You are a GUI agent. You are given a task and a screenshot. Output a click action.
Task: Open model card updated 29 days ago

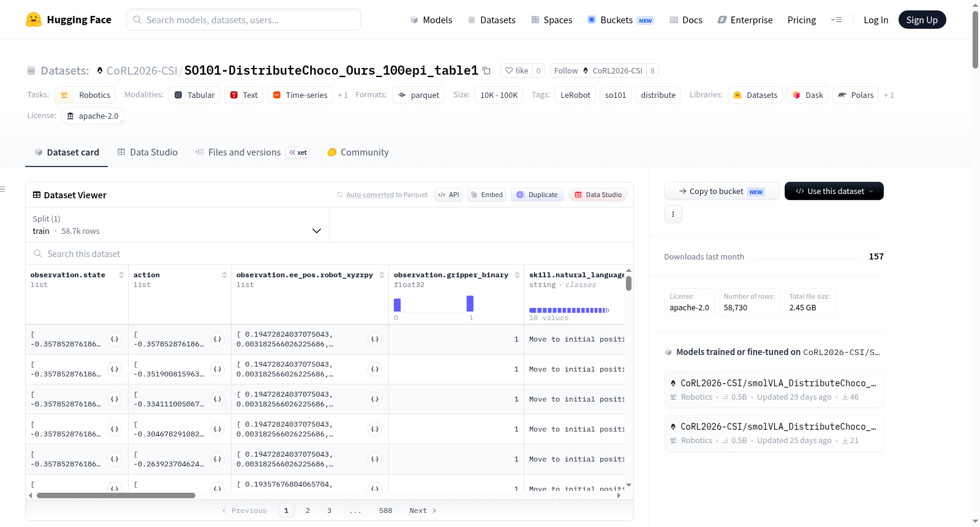pyautogui.click(x=774, y=389)
